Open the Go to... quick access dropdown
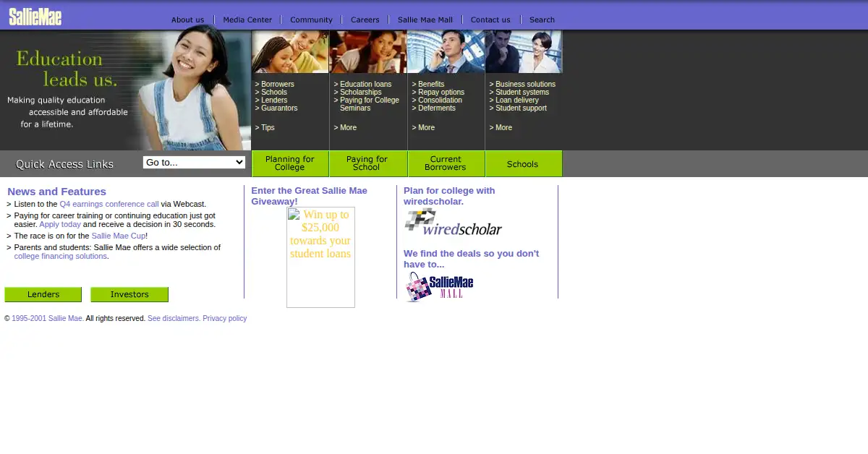 coord(194,163)
